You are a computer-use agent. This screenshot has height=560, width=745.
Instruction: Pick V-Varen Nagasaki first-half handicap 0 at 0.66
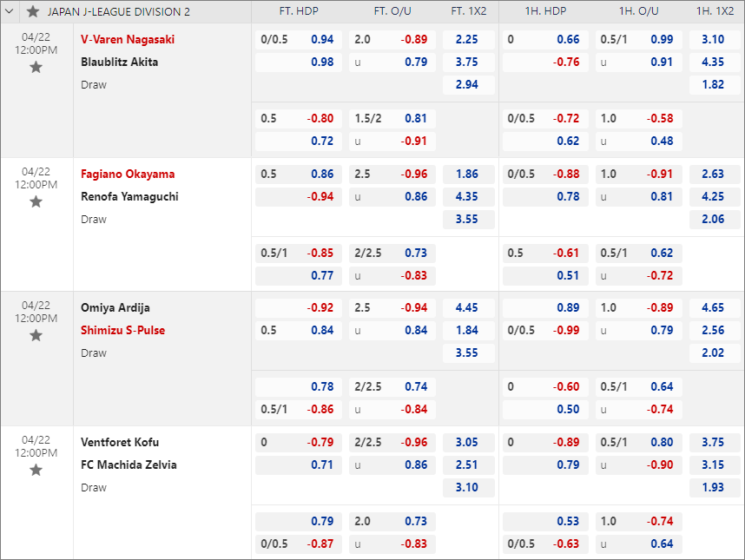tap(545, 39)
